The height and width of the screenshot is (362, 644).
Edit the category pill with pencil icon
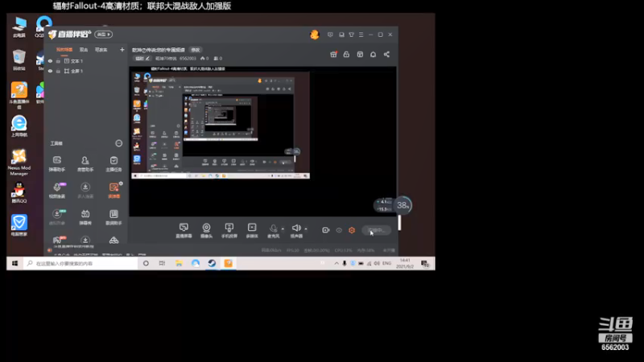(x=142, y=58)
